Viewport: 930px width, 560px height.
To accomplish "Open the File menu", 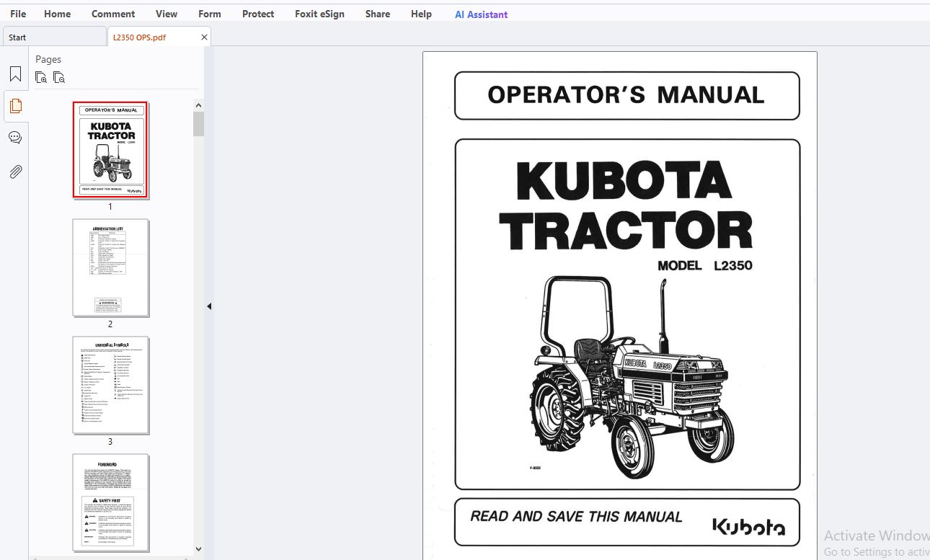I will (x=18, y=14).
